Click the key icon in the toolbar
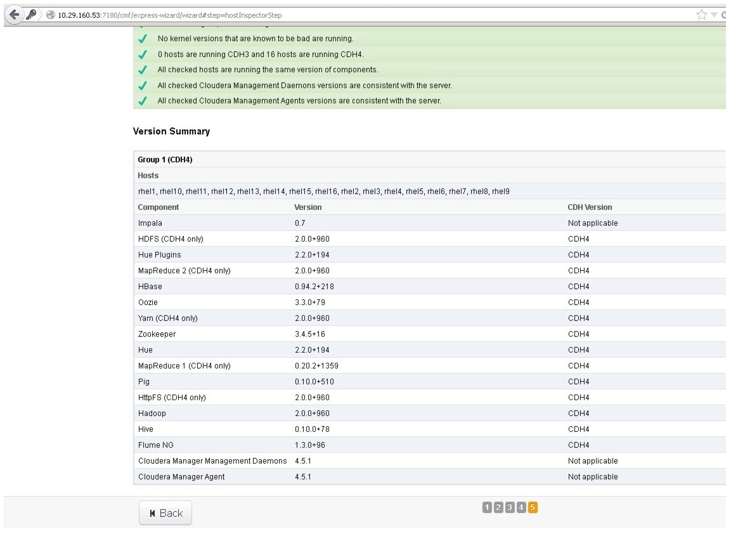731x560 pixels. pos(31,15)
